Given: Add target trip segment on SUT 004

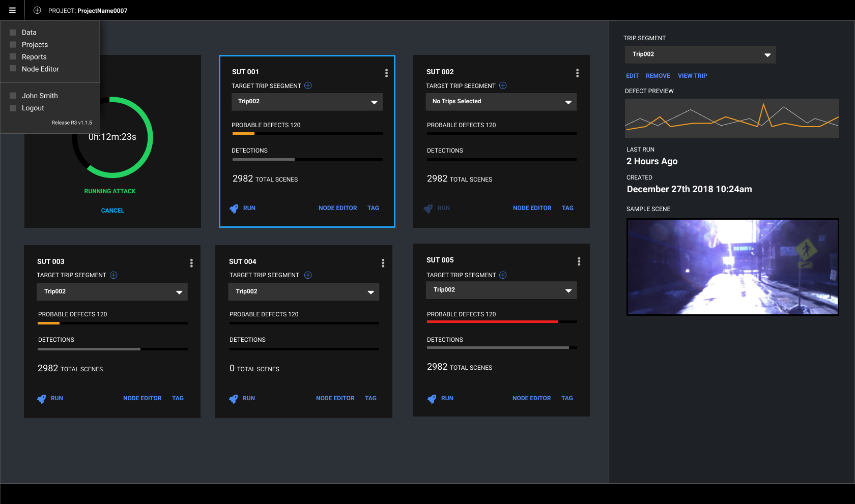Looking at the screenshot, I should 308,275.
